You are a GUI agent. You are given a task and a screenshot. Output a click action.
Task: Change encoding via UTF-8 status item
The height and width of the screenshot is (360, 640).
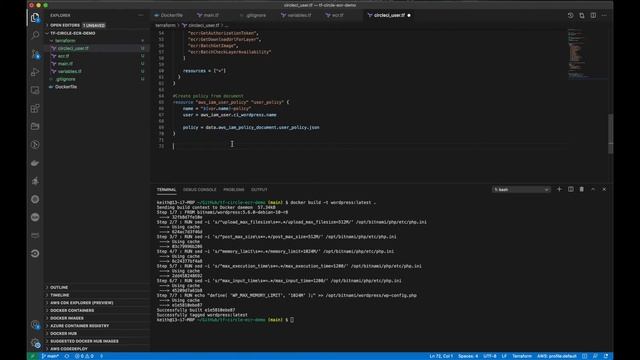point(489,356)
